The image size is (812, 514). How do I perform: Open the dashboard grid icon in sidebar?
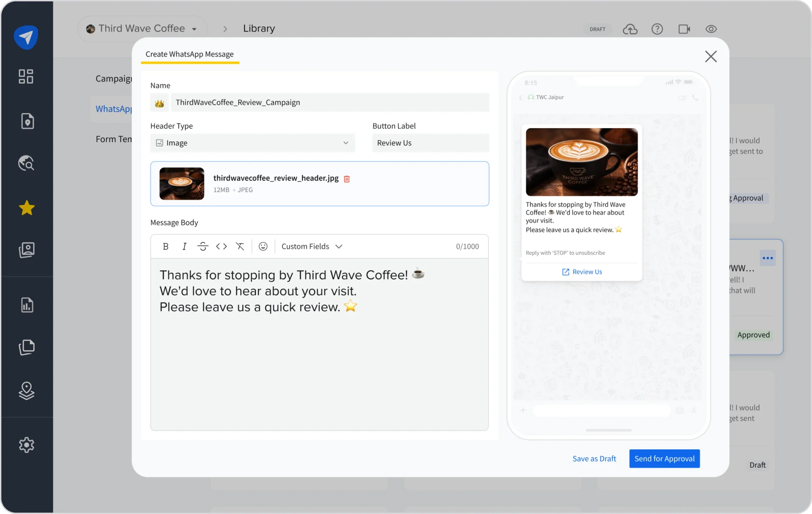coord(26,77)
